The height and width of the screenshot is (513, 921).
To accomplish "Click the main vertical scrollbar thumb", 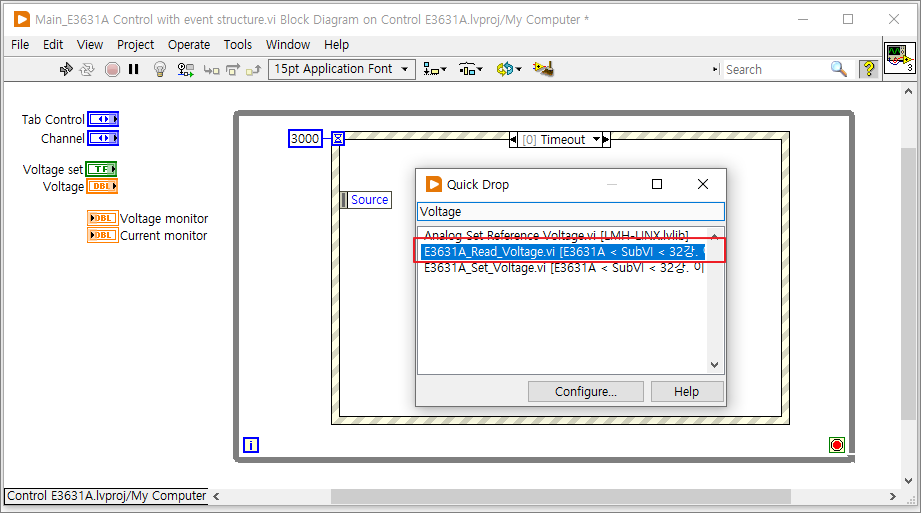I will tap(908, 284).
